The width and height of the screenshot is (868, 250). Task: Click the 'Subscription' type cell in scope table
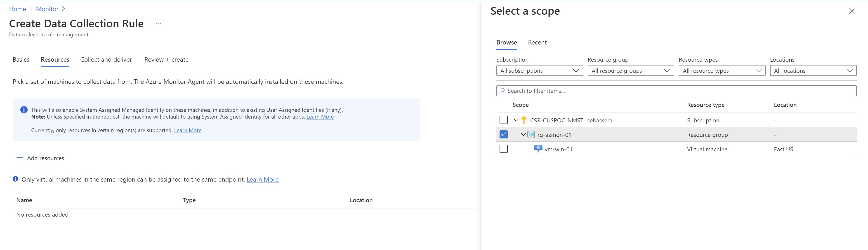[703, 120]
